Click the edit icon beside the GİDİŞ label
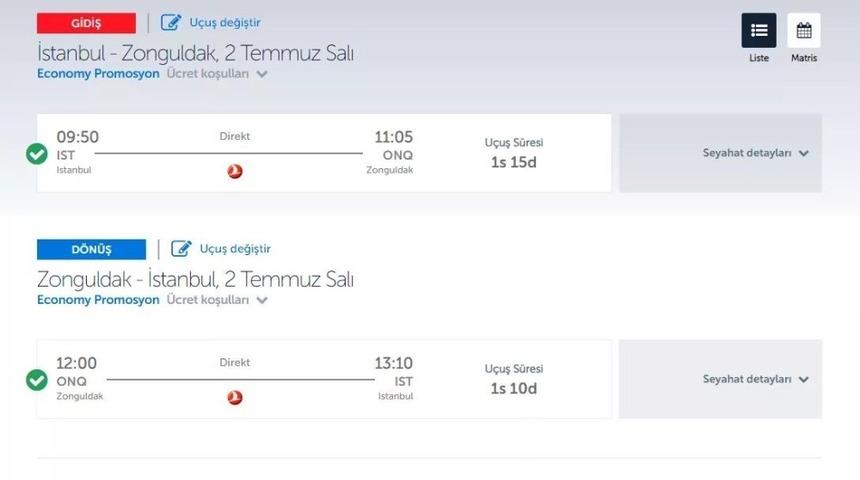Viewport: 860px width, 480px height. (171, 22)
